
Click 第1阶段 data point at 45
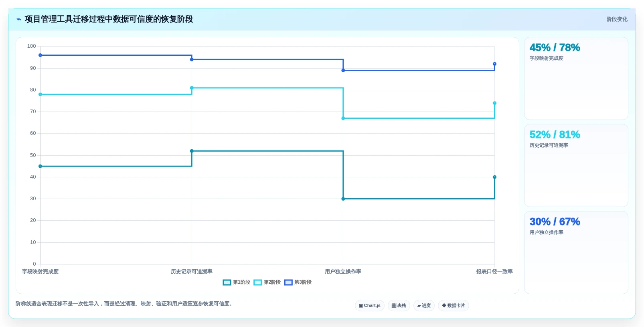40,166
